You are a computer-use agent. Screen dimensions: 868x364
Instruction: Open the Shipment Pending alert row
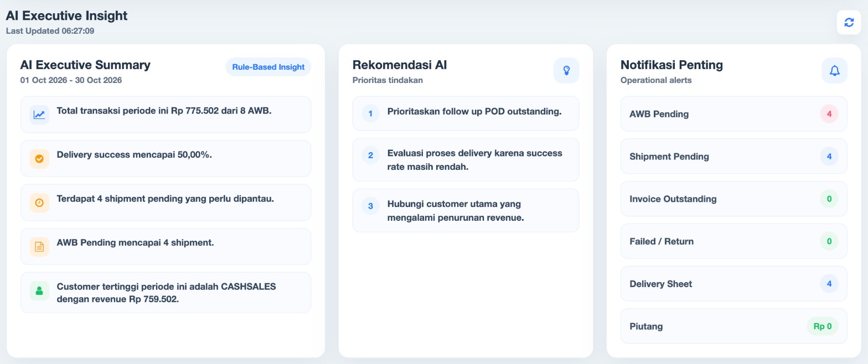click(733, 157)
